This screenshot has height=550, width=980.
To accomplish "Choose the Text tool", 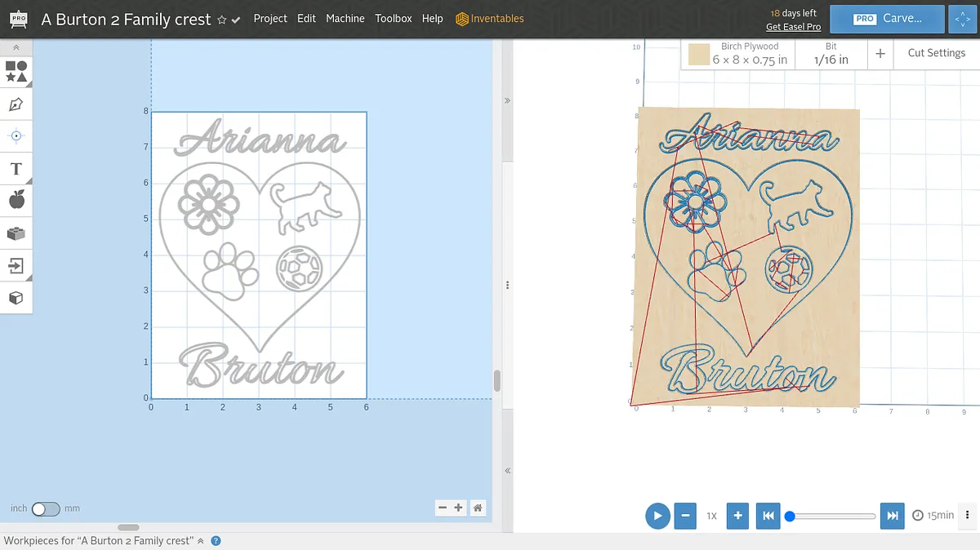I will tap(16, 169).
